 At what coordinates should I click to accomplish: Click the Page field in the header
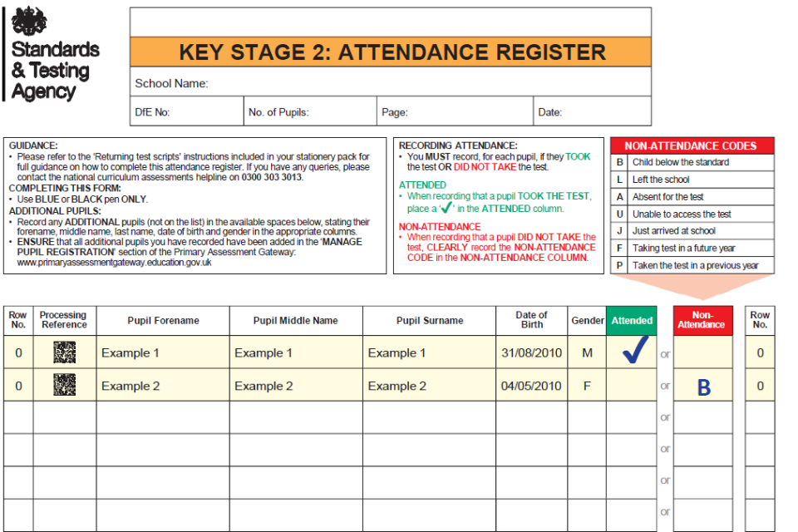point(465,112)
